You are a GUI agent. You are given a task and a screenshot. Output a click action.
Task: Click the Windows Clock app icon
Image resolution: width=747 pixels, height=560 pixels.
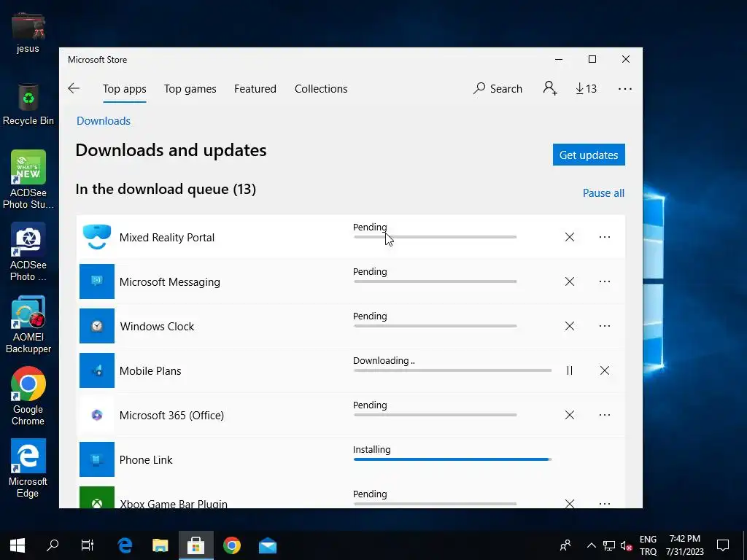tap(97, 326)
